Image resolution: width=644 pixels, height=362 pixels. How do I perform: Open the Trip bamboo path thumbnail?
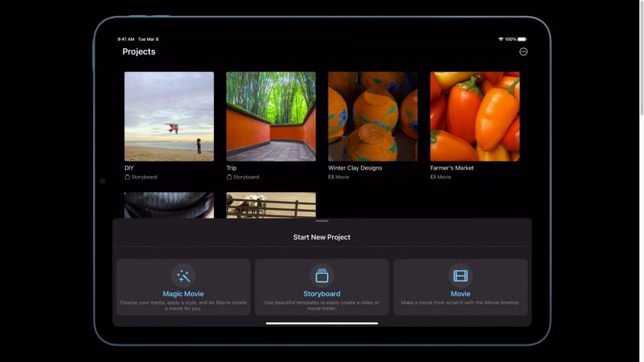click(x=271, y=116)
